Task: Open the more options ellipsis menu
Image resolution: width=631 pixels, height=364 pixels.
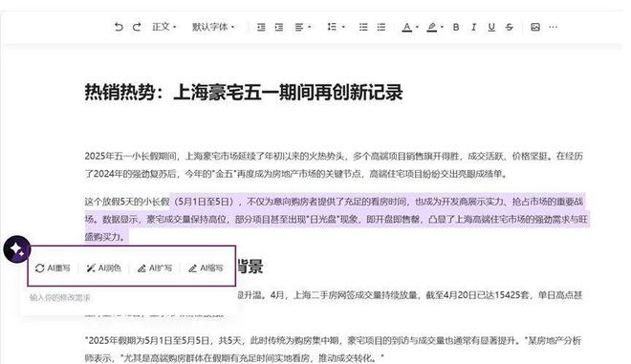Action: (554, 27)
